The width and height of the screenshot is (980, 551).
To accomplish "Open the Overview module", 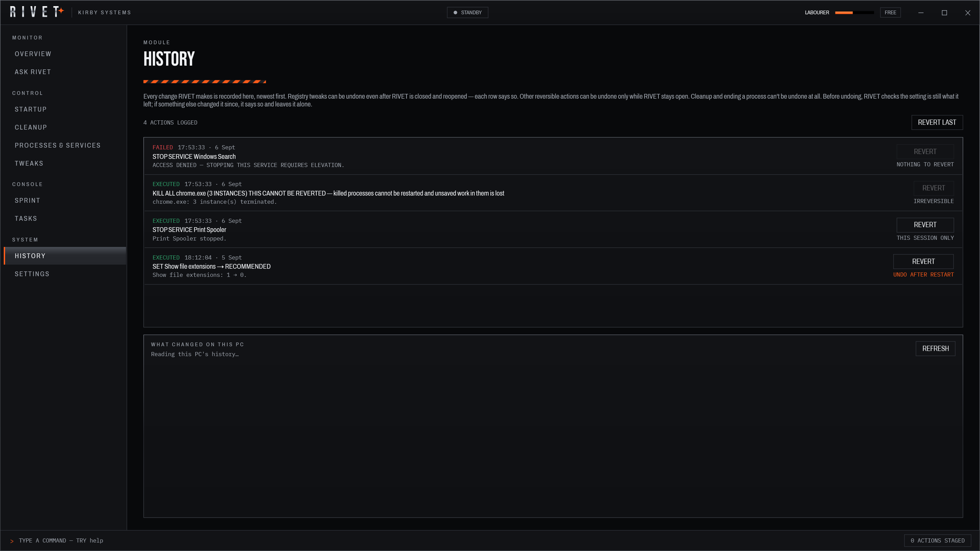I will point(65,54).
